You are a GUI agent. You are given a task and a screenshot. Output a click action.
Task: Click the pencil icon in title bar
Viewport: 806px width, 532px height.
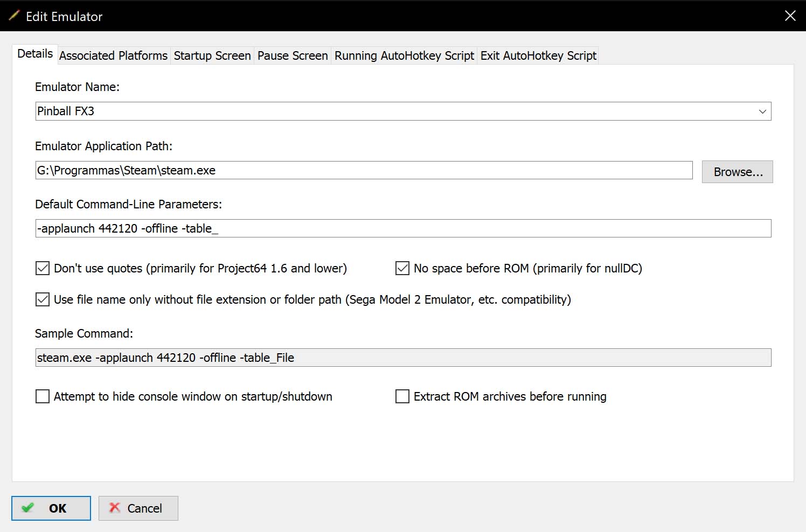14,16
